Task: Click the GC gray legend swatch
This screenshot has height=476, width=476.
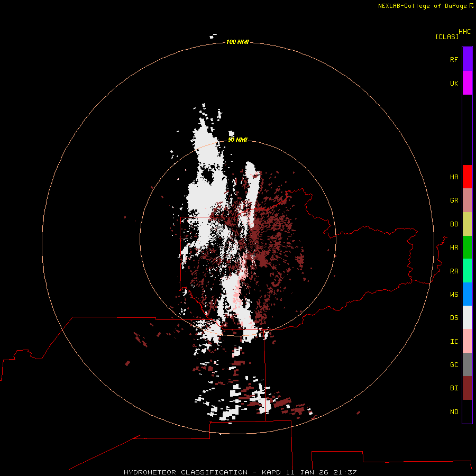Action: point(467,364)
